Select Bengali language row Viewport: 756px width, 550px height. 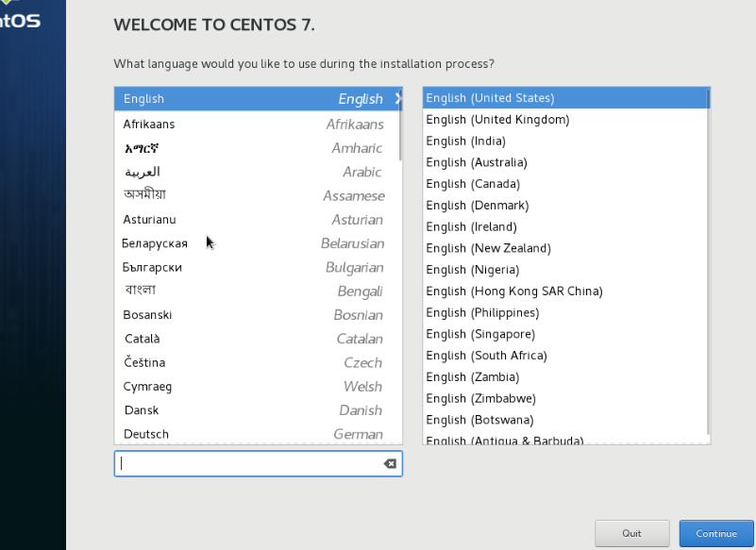pyautogui.click(x=258, y=292)
